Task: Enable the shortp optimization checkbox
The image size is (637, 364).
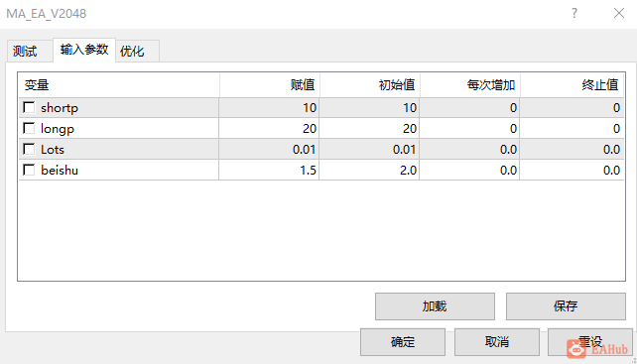Action: pos(29,107)
